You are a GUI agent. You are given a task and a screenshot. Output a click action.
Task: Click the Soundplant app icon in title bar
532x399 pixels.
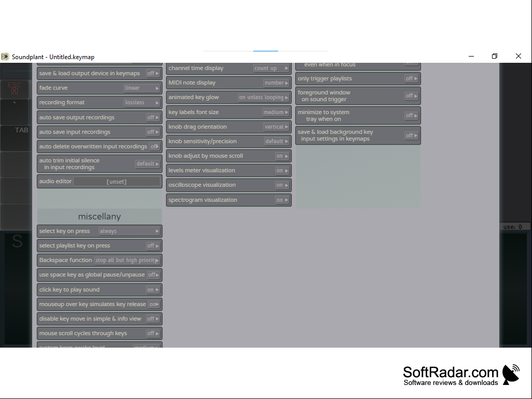point(5,57)
